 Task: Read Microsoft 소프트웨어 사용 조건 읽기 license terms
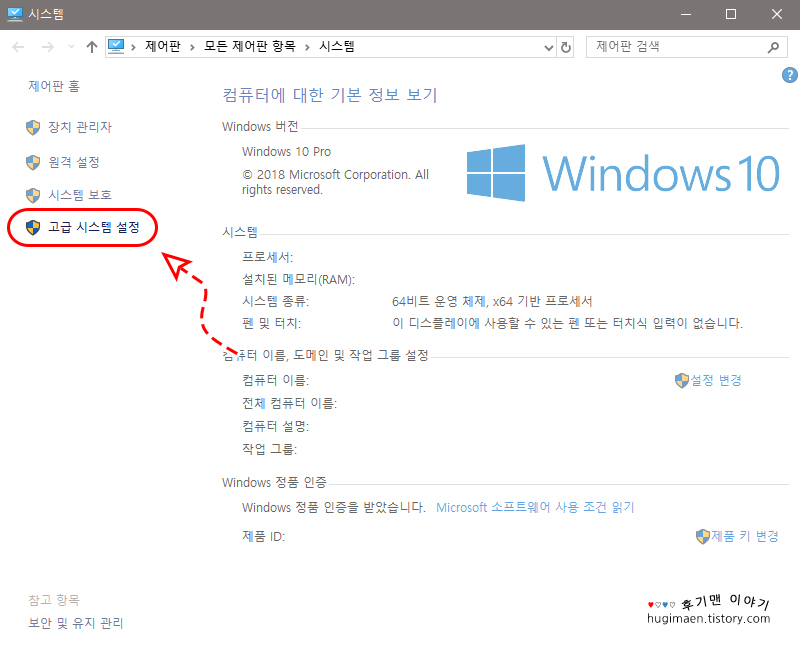point(535,508)
